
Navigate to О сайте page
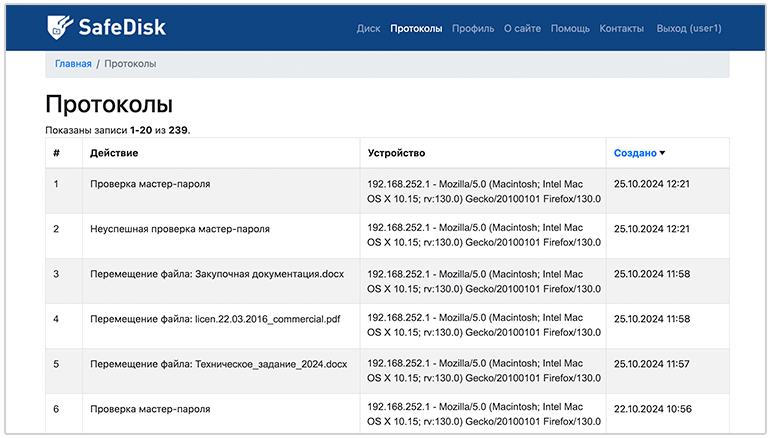point(522,29)
